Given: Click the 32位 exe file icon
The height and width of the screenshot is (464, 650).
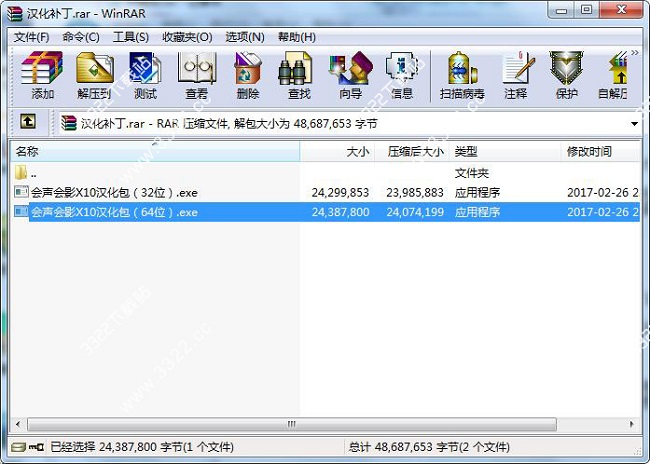Looking at the screenshot, I should (x=21, y=192).
